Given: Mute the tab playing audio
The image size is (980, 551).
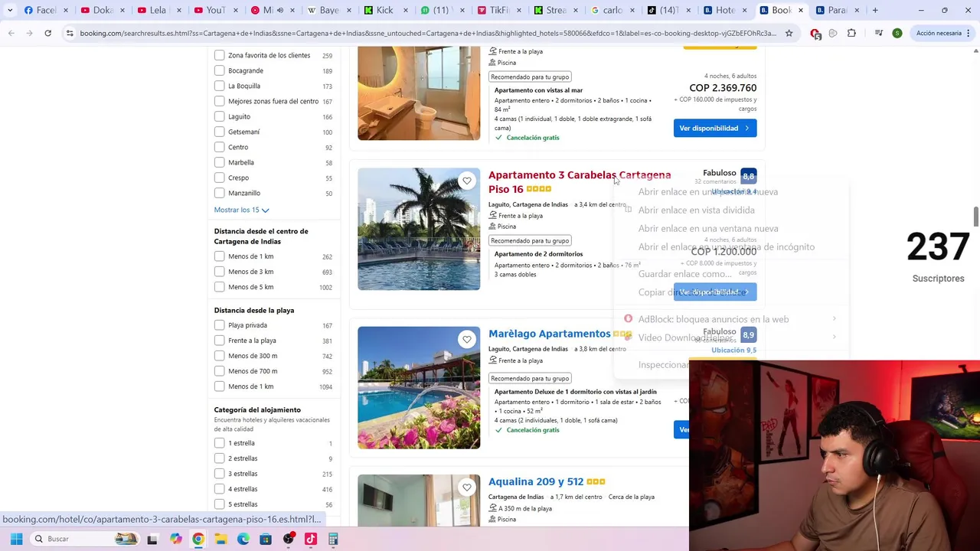Looking at the screenshot, I should point(279,10).
